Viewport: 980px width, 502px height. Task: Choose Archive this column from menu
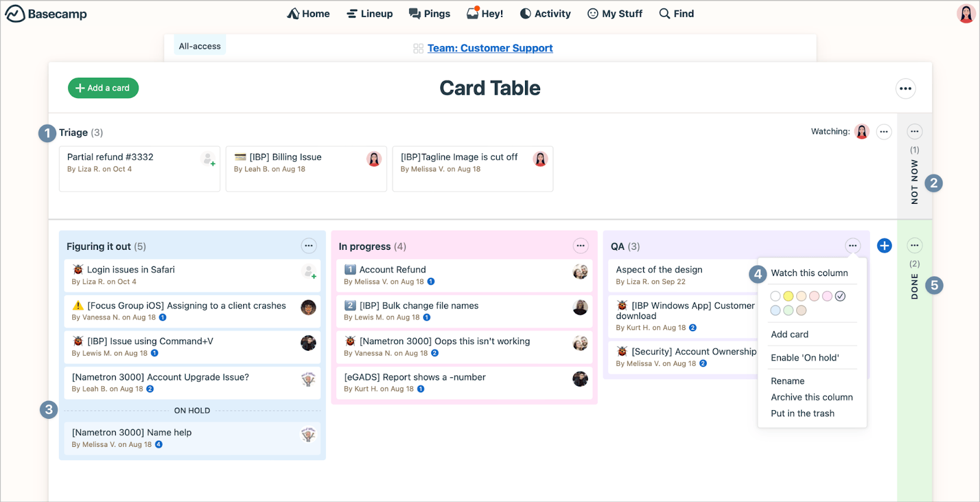tap(812, 397)
